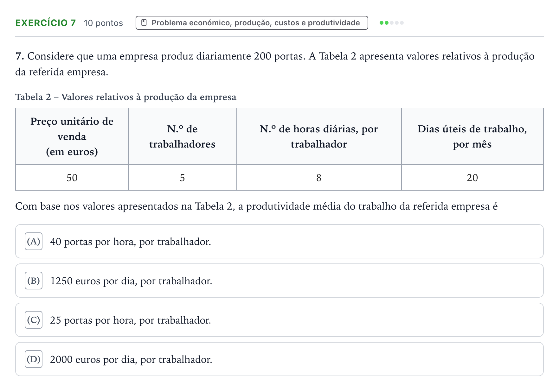
Task: Select option (D) 2000 euros por dia
Action: tap(279, 359)
